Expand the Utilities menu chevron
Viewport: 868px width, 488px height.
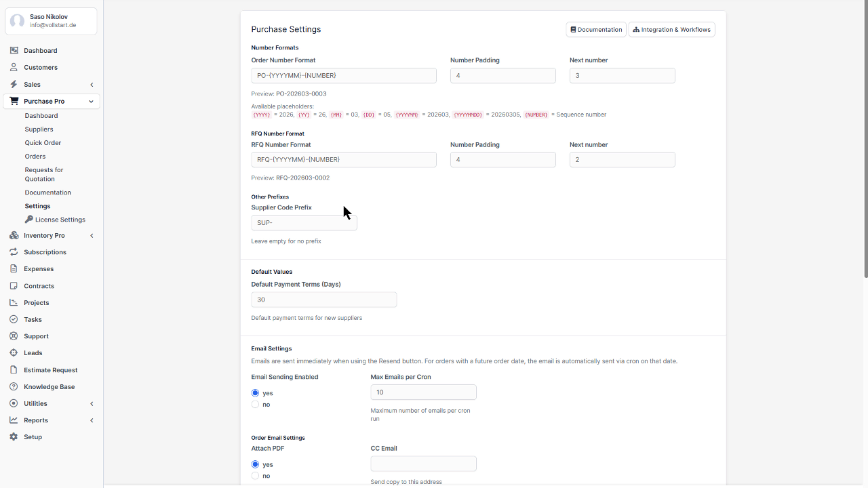click(x=92, y=404)
